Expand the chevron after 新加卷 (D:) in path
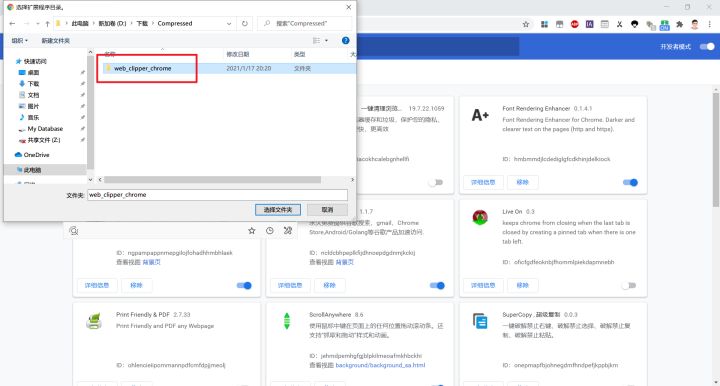Screen dimensions: 720x386 (131, 23)
